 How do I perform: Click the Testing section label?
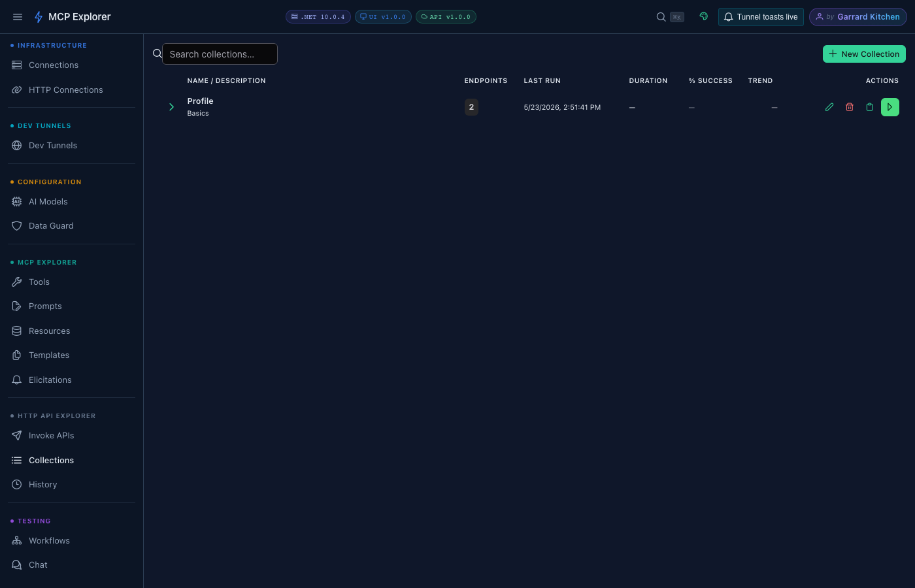click(x=34, y=521)
